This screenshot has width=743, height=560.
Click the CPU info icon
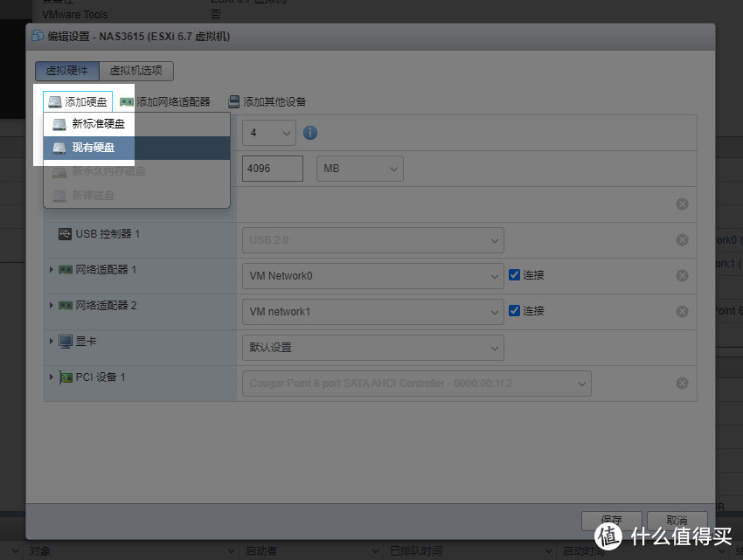pos(309,134)
